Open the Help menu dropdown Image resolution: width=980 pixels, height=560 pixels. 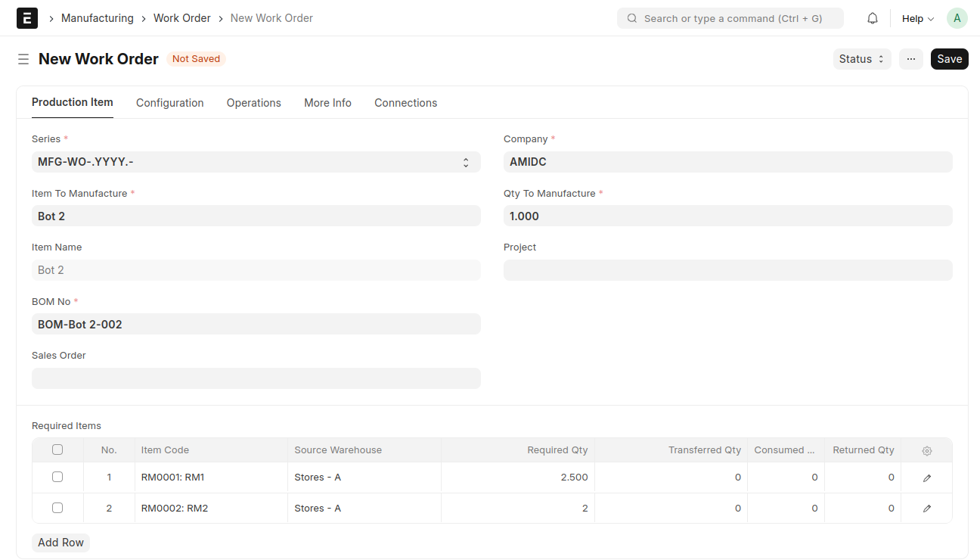[x=917, y=18]
